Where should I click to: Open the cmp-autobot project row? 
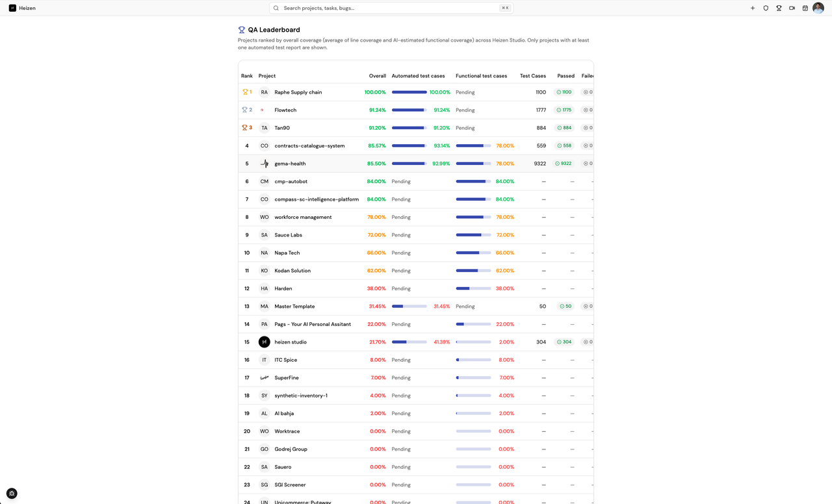coord(416,181)
